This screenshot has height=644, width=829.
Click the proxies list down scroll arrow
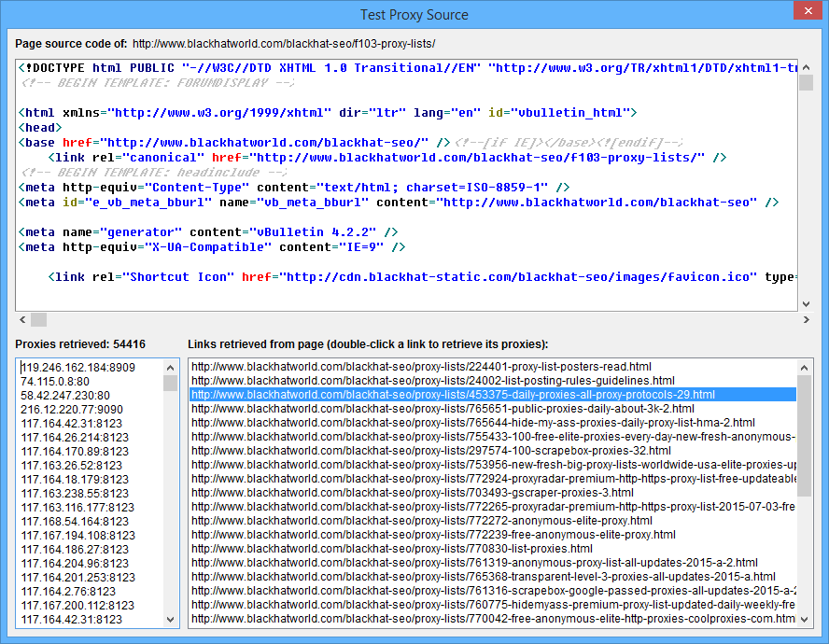coord(170,619)
